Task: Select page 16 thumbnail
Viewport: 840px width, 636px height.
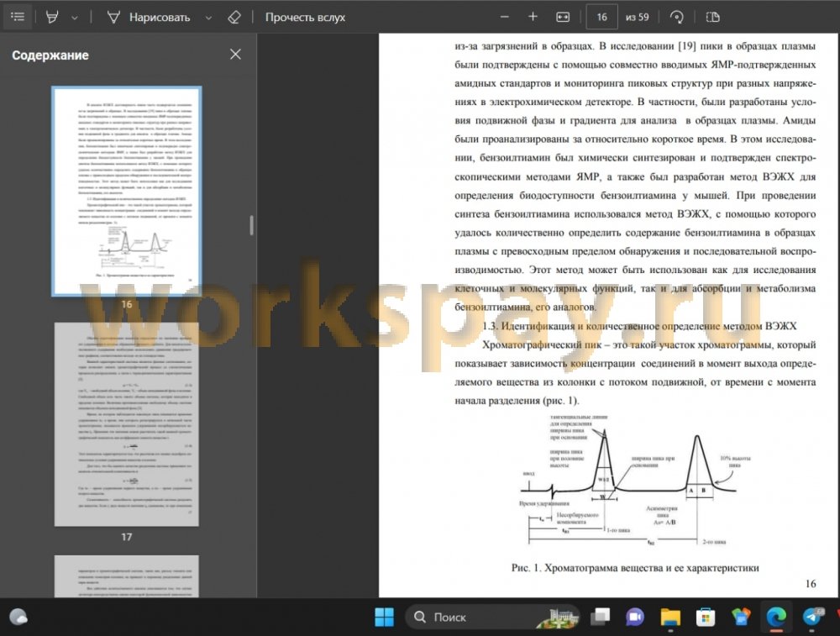Action: (127, 191)
